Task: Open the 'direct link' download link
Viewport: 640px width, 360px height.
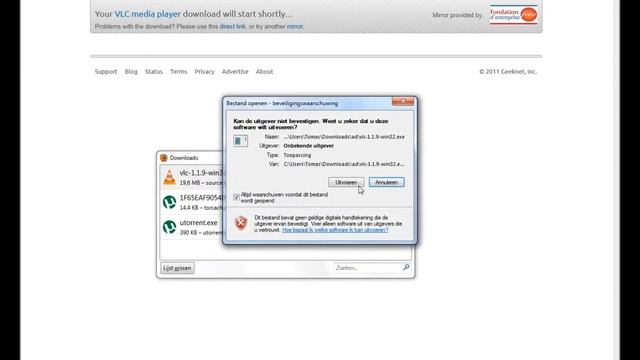Action: click(232, 27)
